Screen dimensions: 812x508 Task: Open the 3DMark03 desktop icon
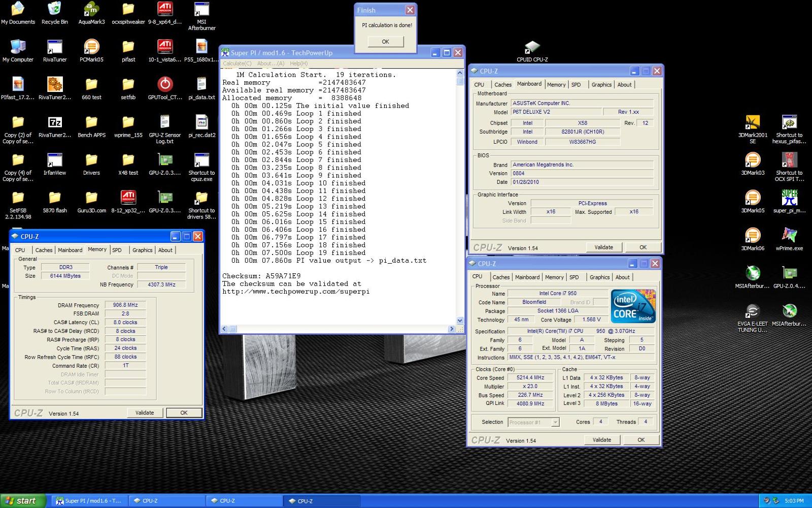click(753, 164)
